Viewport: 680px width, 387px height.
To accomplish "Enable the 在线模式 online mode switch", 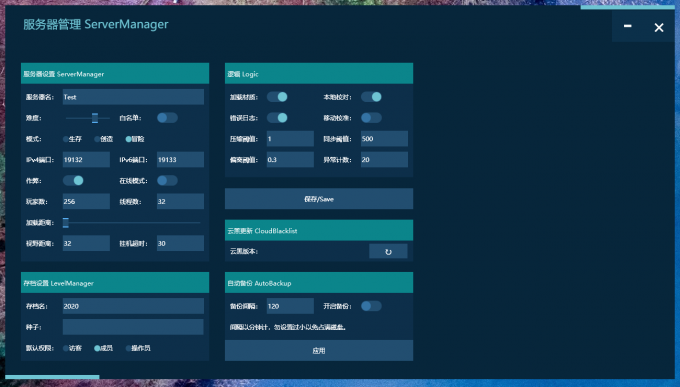I will coord(167,180).
